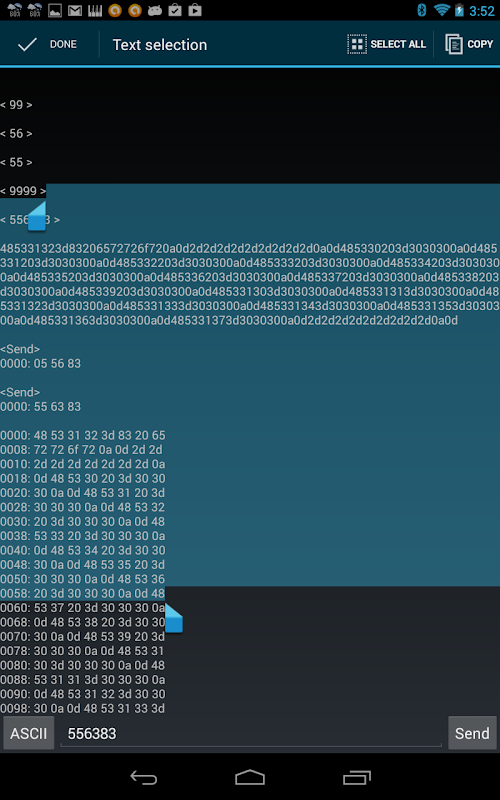The width and height of the screenshot is (500, 800).
Task: Toggle the ASCII input mode button
Action: pyautogui.click(x=29, y=733)
